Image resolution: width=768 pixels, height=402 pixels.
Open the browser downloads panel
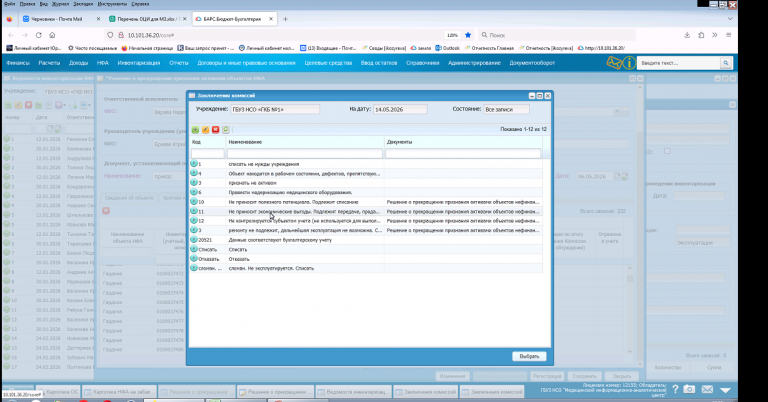tap(687, 35)
